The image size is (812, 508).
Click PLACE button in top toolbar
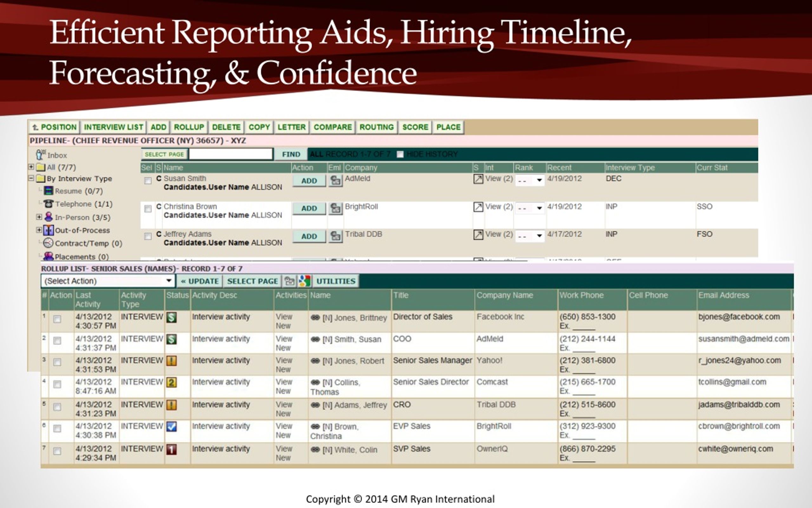[448, 127]
